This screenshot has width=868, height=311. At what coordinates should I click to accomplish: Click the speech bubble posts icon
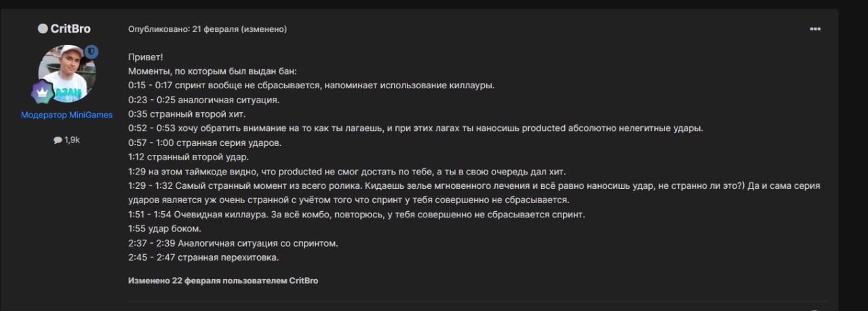[x=58, y=140]
